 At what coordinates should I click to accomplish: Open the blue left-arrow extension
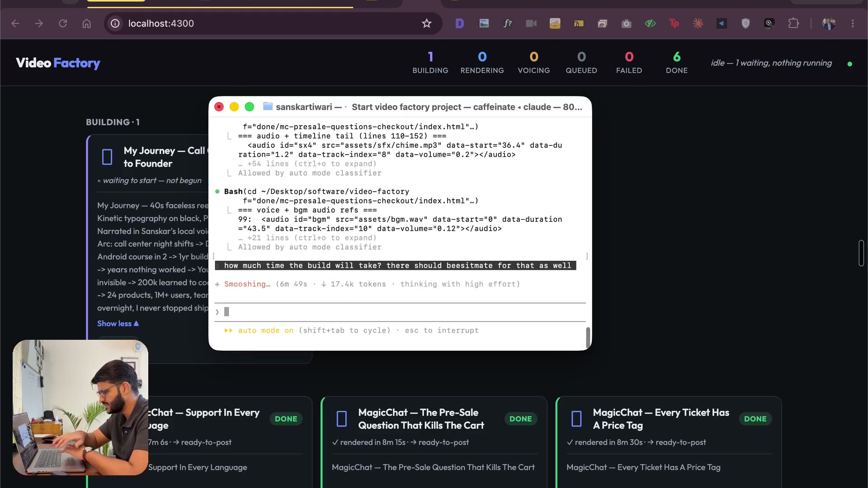722,23
